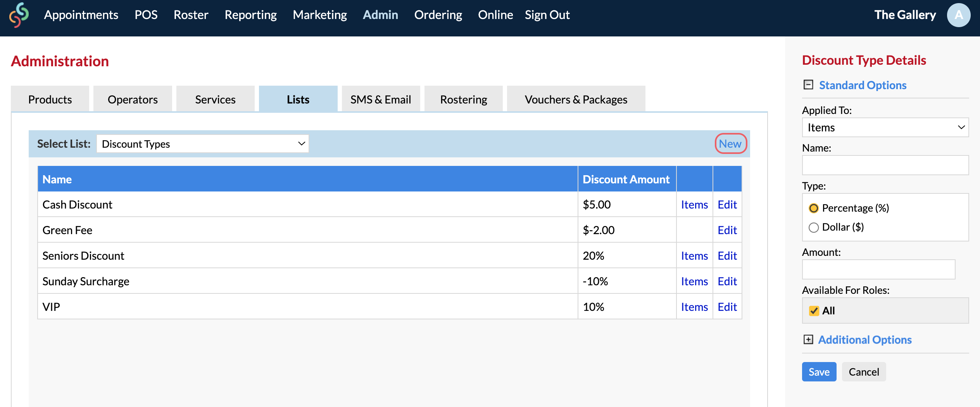The image size is (980, 407).
Task: Open the Reporting menu
Action: pos(250,15)
